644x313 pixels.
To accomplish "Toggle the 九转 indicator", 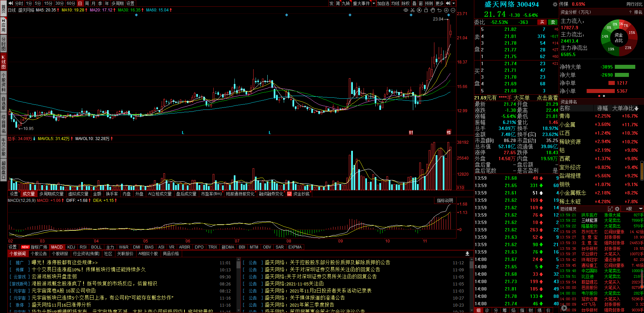I will pos(346,3).
